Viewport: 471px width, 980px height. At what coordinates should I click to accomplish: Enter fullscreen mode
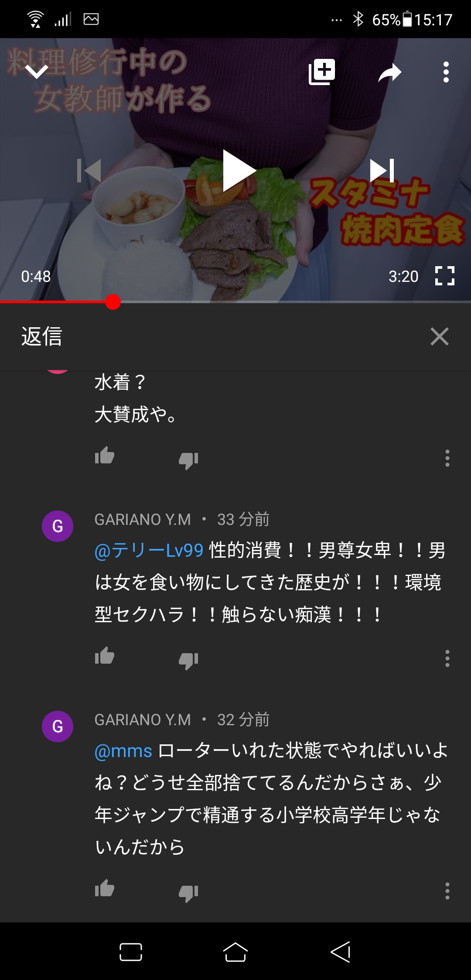click(445, 276)
